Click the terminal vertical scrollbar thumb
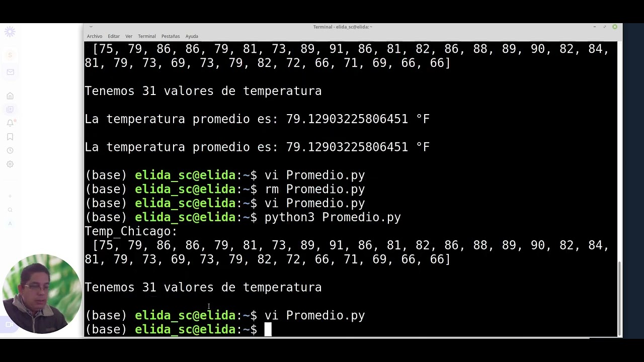Screen dimensions: 644x362 (620, 298)
